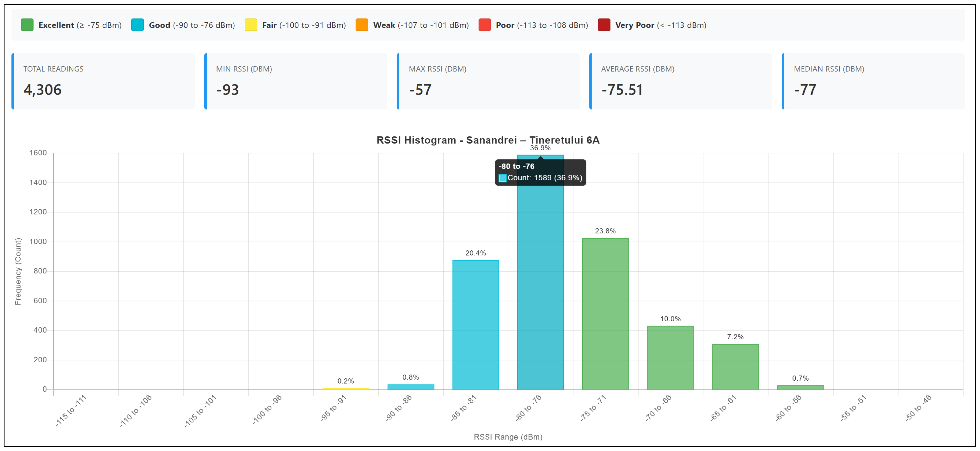Click the cyan Good legend swatch
Image resolution: width=980 pixels, height=451 pixels.
pos(137,25)
